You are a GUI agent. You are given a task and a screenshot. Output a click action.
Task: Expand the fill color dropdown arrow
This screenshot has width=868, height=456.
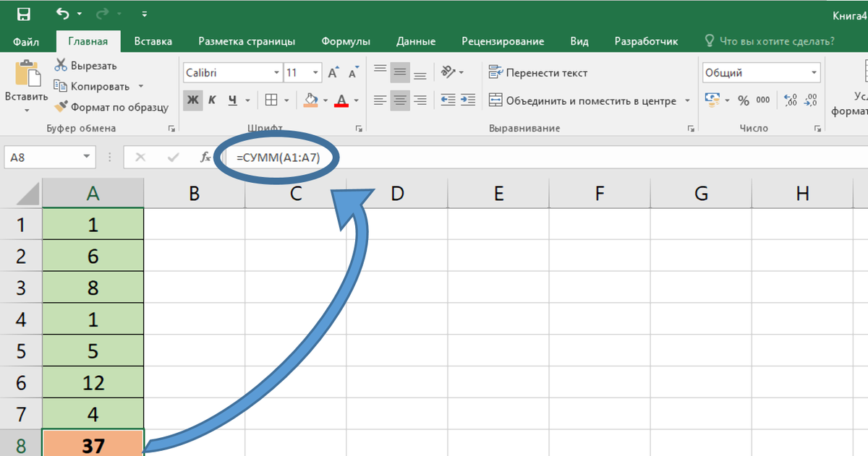(x=325, y=100)
